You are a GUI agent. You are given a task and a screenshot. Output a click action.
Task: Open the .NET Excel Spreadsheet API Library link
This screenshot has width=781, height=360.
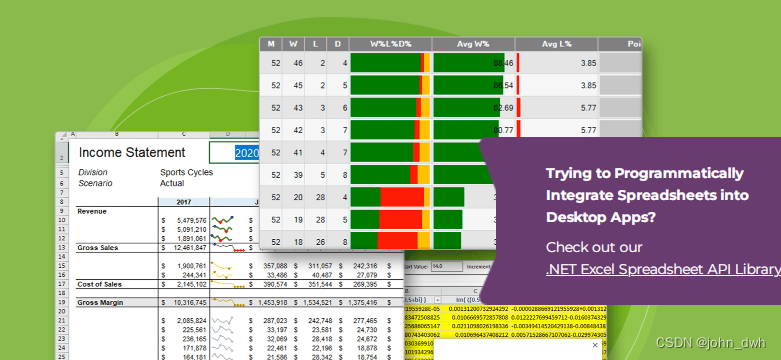tap(663, 269)
